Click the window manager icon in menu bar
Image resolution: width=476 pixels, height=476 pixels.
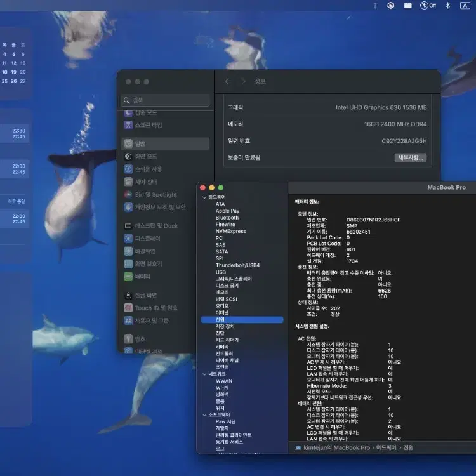click(x=407, y=6)
